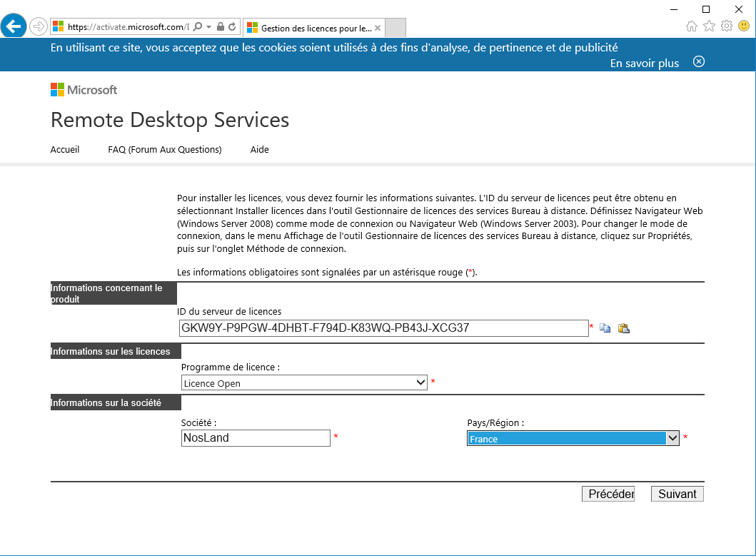Refresh the page with reload icon

233,26
